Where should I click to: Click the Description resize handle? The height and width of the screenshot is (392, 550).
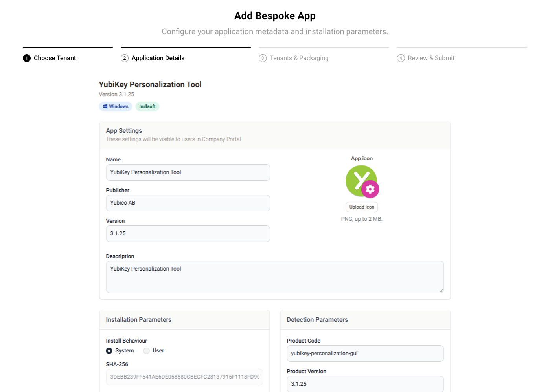click(x=441, y=291)
